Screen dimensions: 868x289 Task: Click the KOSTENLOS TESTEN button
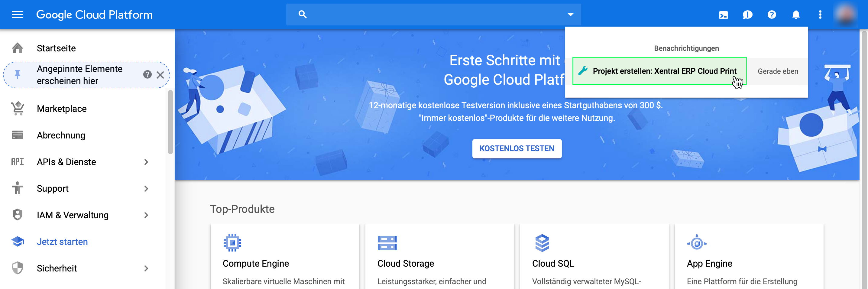point(517,148)
